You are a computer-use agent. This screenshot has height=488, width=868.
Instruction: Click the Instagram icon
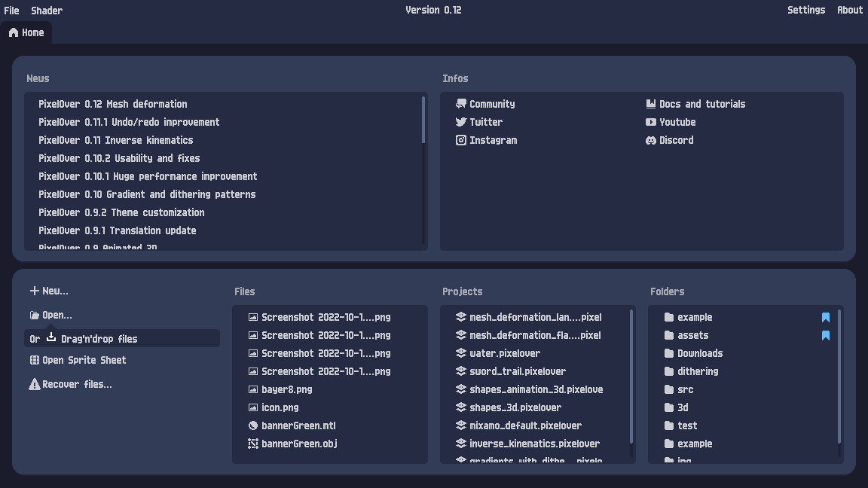pos(460,140)
